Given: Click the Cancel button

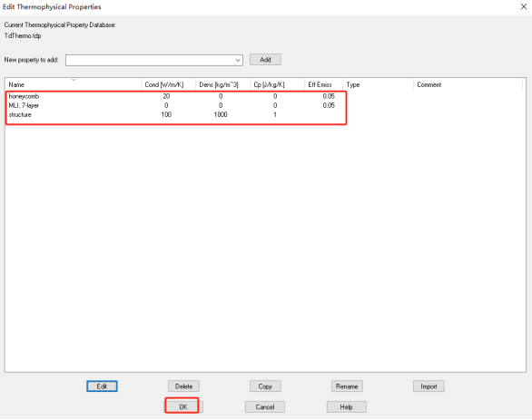Looking at the screenshot, I should click(x=265, y=406).
